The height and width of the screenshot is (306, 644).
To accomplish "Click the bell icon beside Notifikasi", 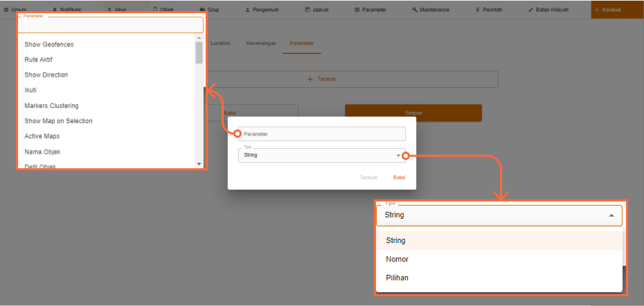I will (55, 10).
